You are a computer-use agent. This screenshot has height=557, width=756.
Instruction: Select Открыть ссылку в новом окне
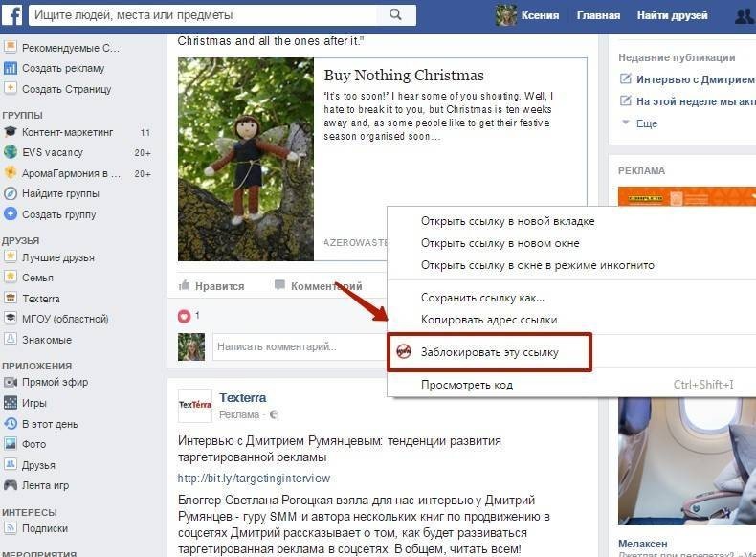tap(500, 243)
